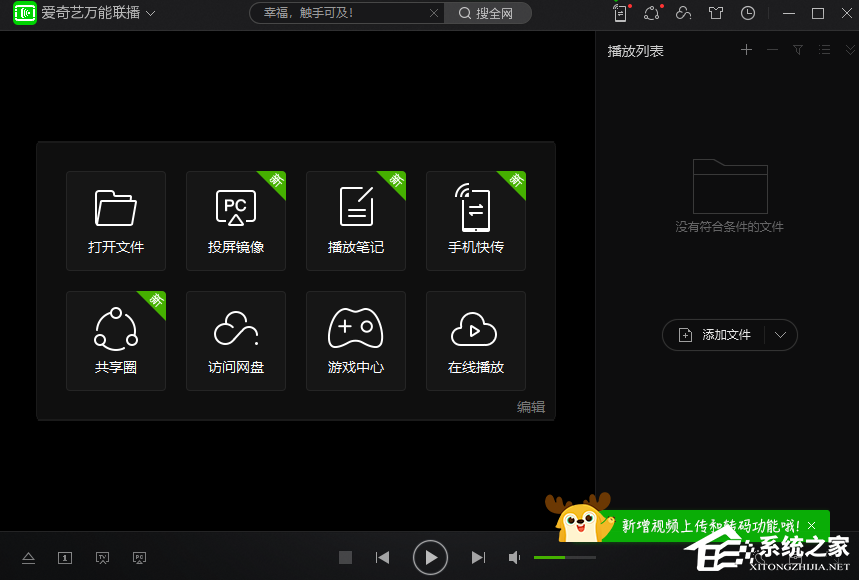
Task: Show playback history via the clock icon
Action: (748, 13)
